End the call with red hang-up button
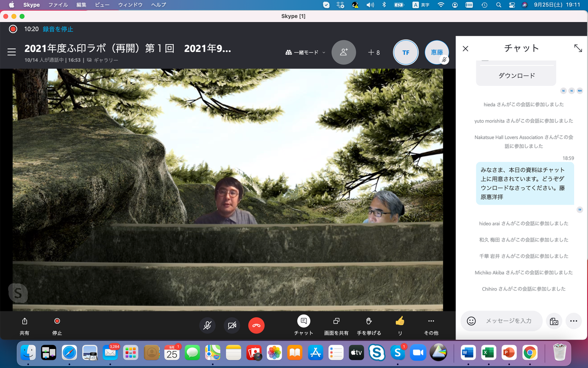588x368 pixels. click(256, 326)
